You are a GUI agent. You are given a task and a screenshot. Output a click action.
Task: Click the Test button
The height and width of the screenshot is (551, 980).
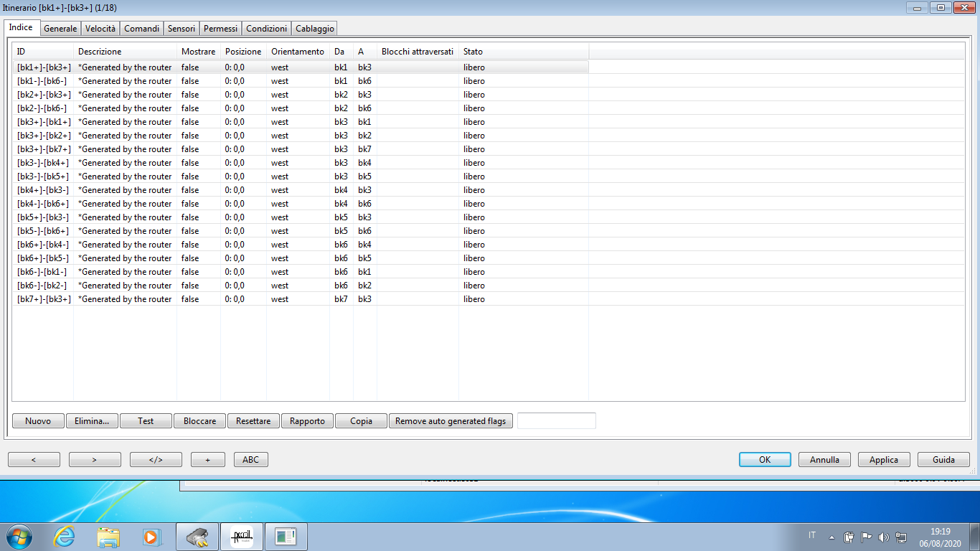click(146, 421)
